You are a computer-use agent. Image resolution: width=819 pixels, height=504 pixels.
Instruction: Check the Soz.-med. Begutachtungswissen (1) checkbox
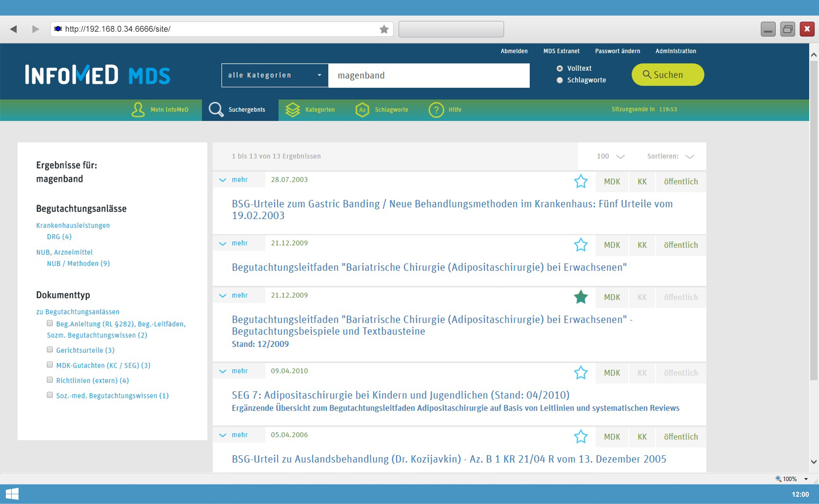50,395
